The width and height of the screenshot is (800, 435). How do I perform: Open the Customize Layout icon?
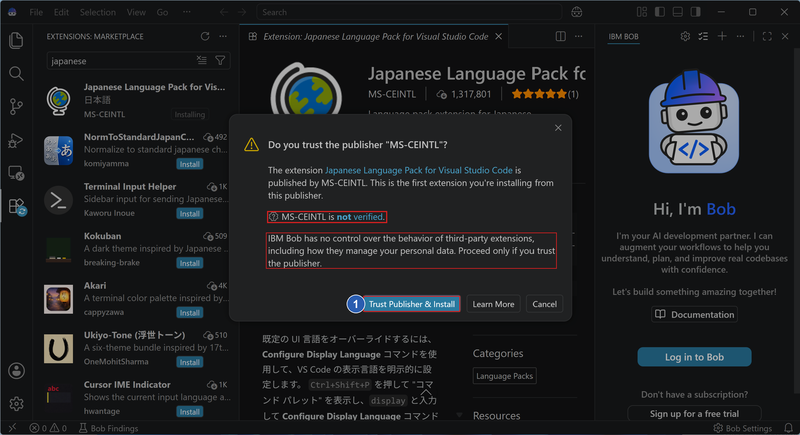click(x=642, y=12)
